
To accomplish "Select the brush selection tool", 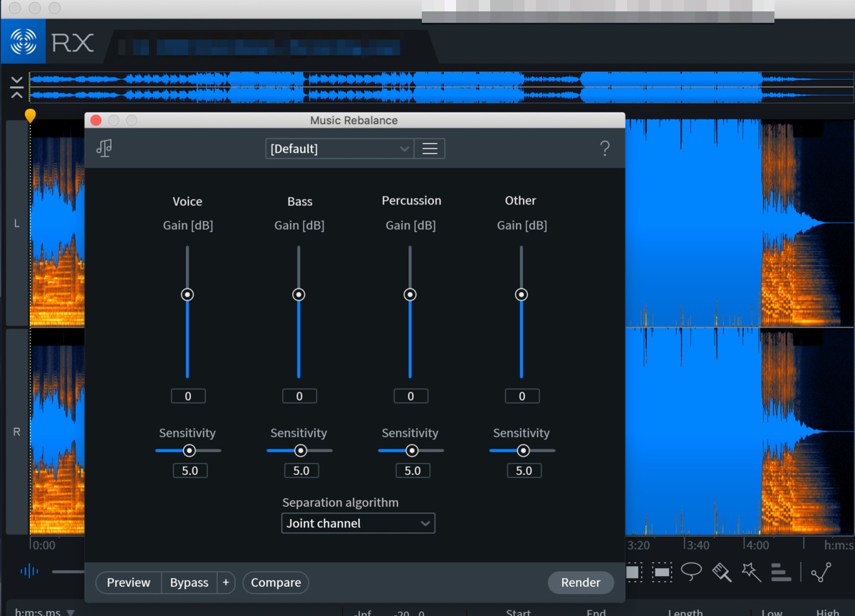I will tap(722, 571).
